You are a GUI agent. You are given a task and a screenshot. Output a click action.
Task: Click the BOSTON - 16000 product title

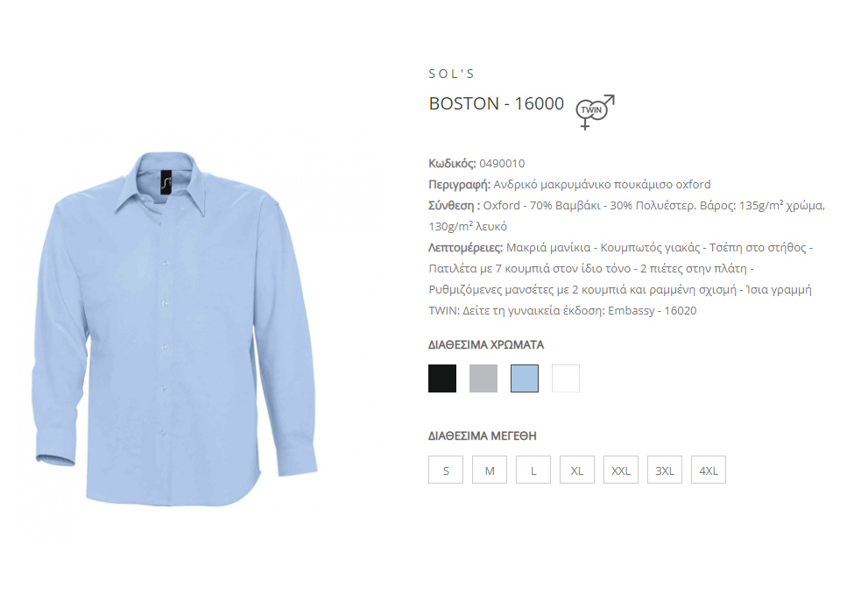point(496,103)
